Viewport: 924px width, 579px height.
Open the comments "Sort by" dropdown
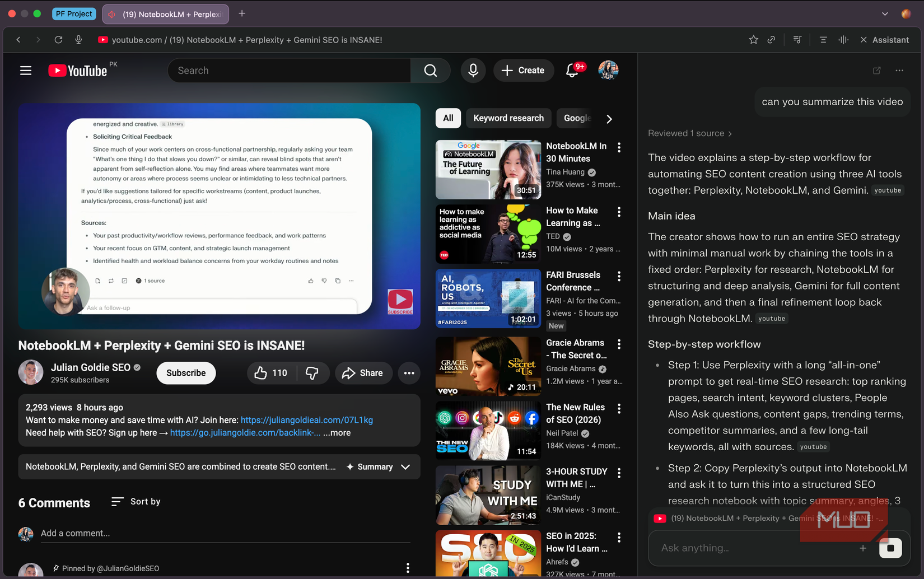point(135,502)
